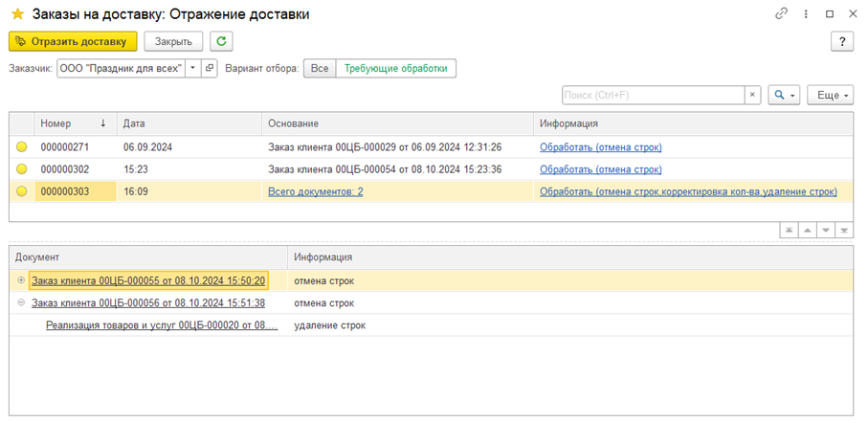The height and width of the screenshot is (423, 868).
Task: Click into the Поиск search field
Action: (652, 95)
